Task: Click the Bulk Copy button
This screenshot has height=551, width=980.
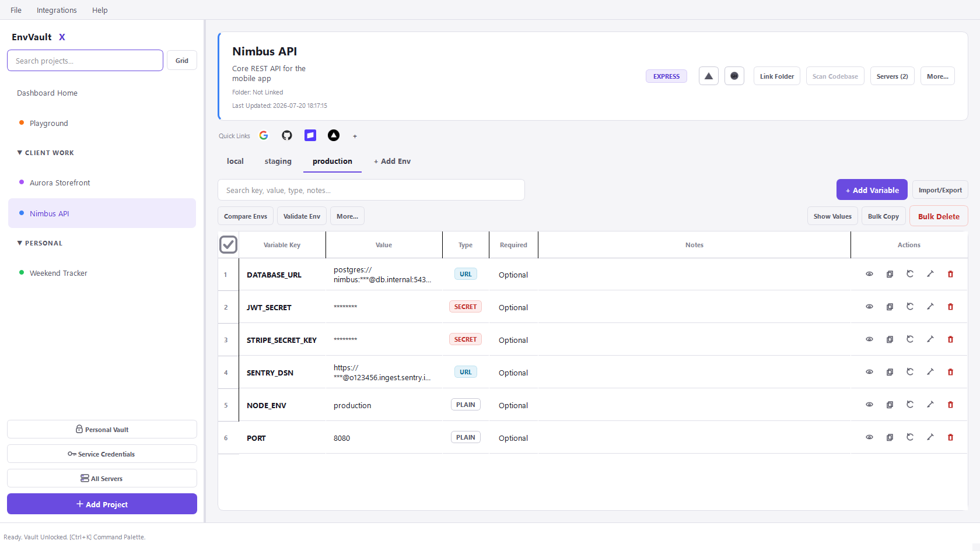Action: click(883, 216)
